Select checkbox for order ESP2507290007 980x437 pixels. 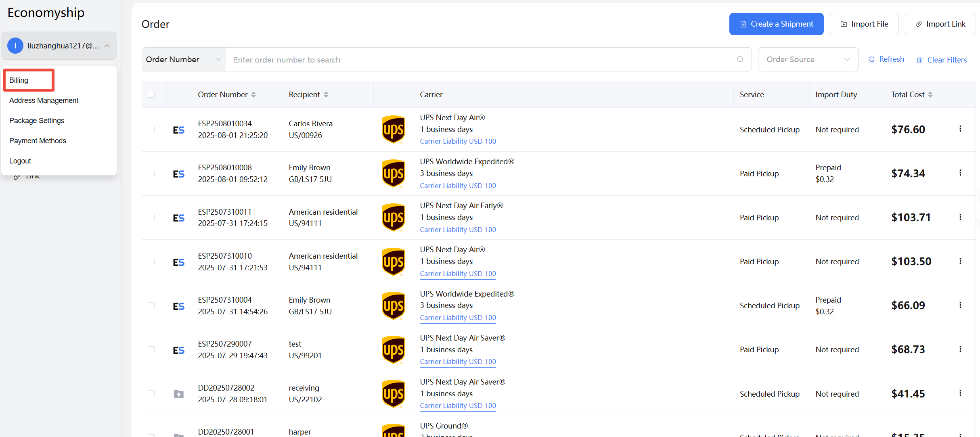(151, 350)
